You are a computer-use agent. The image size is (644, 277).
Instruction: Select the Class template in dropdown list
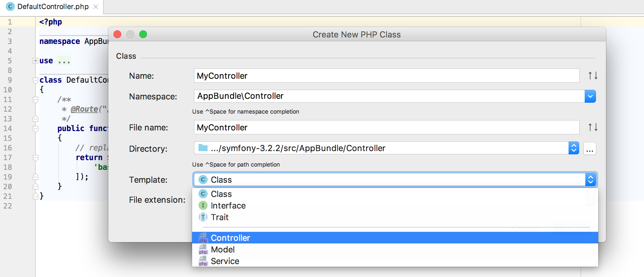[x=221, y=194]
